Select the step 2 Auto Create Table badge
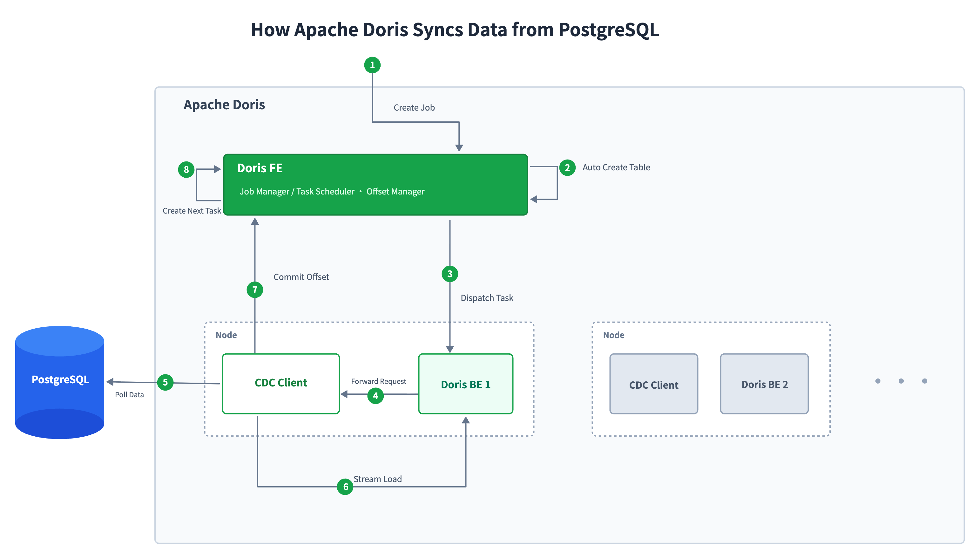 (567, 167)
